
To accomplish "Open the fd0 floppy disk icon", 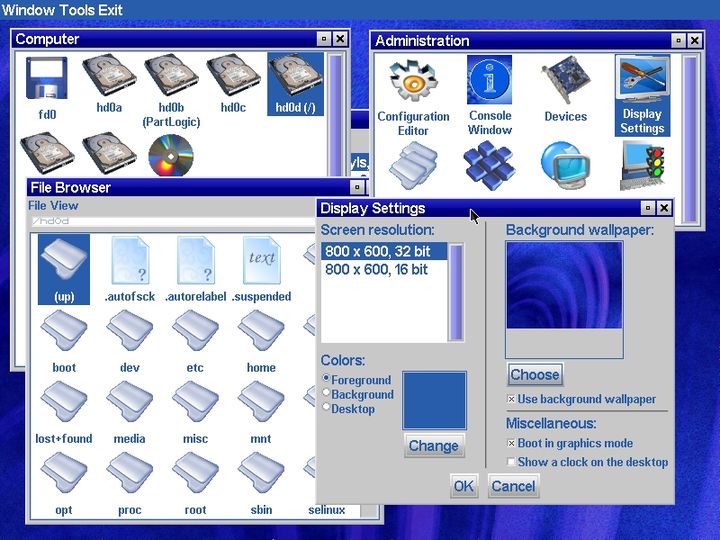I will pyautogui.click(x=46, y=88).
